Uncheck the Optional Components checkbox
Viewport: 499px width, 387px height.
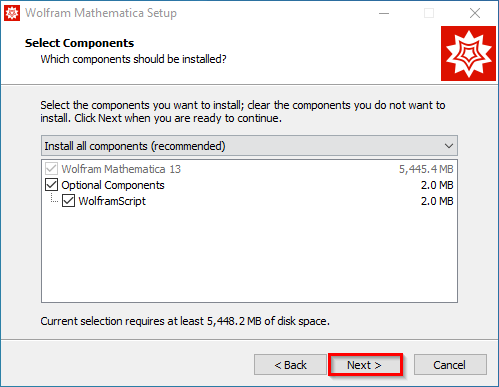pyautogui.click(x=51, y=185)
